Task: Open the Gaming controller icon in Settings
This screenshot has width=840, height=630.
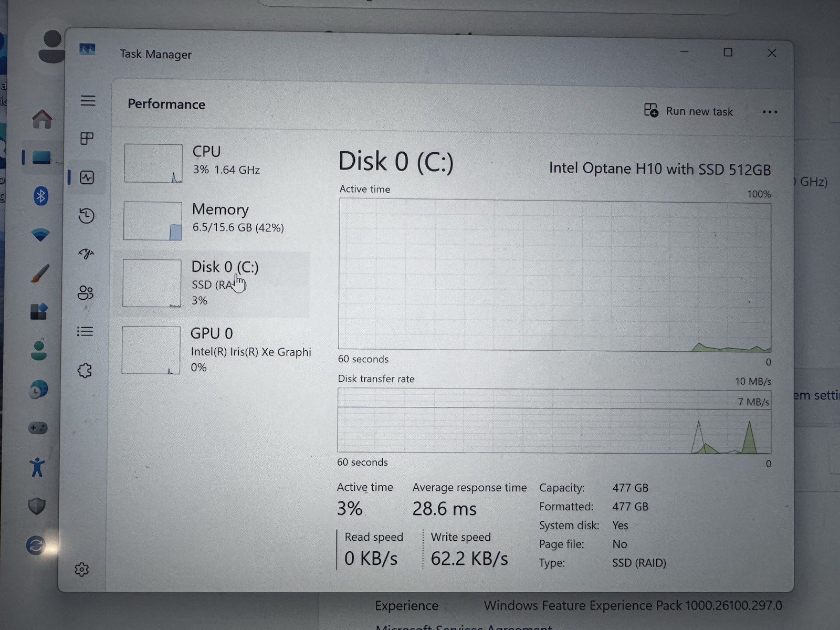Action: 38,428
